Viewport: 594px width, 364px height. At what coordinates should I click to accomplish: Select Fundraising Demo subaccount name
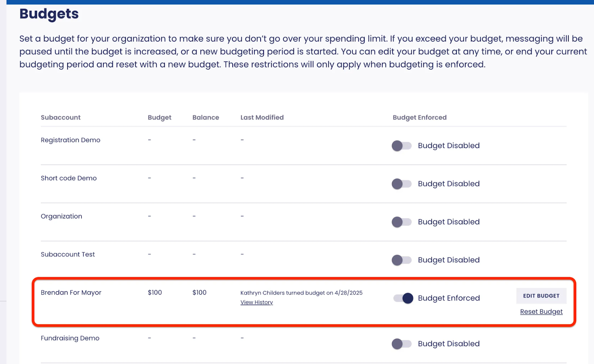click(x=70, y=338)
